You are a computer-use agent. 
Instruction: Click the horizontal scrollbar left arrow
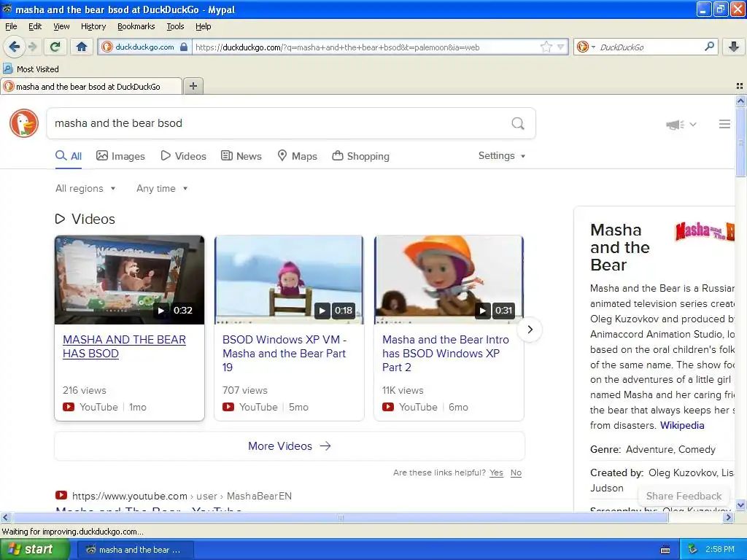coord(5,517)
